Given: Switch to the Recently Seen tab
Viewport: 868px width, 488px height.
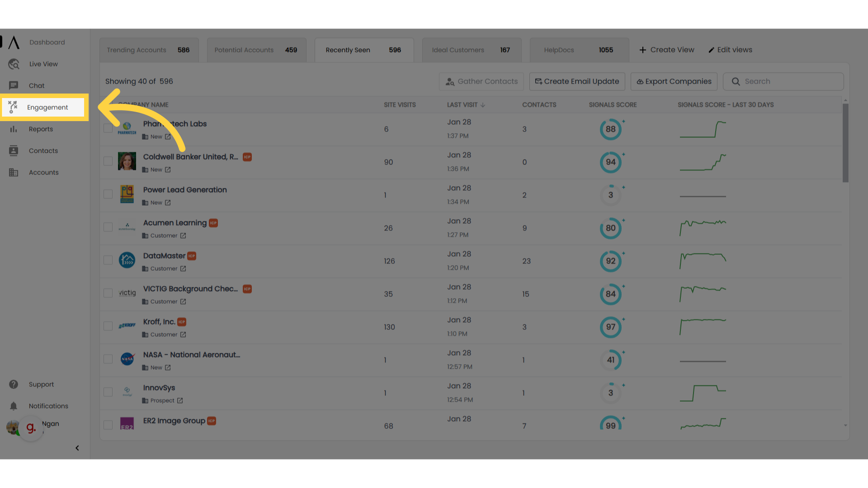Looking at the screenshot, I should tap(364, 50).
